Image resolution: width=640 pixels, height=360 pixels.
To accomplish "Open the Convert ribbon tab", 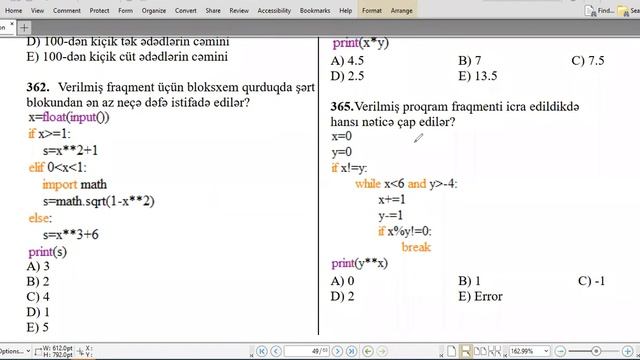I will (x=185, y=11).
